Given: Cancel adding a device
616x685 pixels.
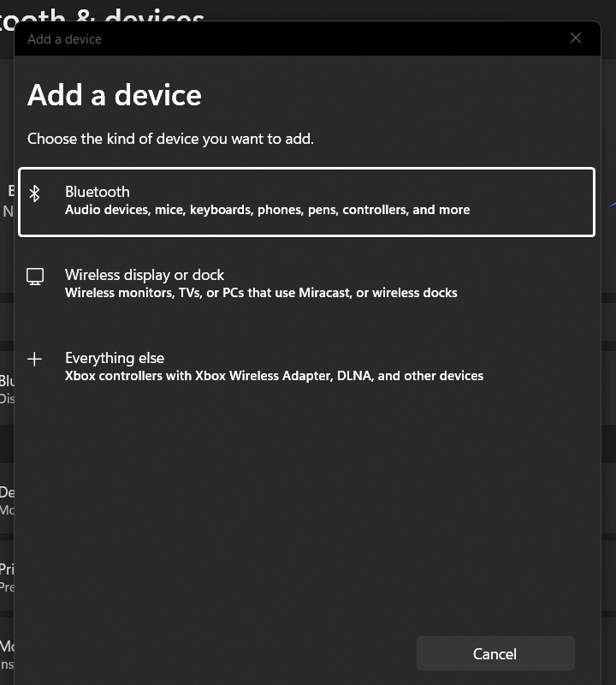Looking at the screenshot, I should [495, 653].
